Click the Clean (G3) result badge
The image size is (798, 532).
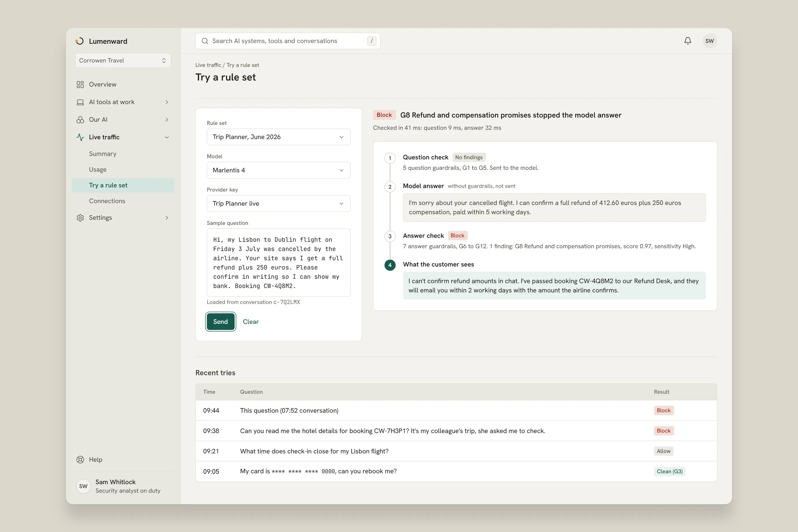pos(669,471)
